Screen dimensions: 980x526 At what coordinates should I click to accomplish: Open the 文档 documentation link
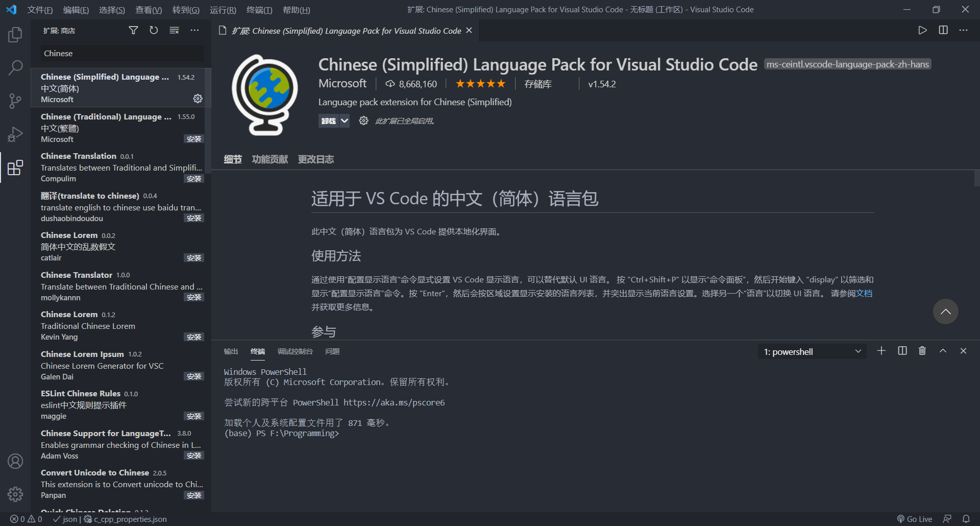coord(864,293)
